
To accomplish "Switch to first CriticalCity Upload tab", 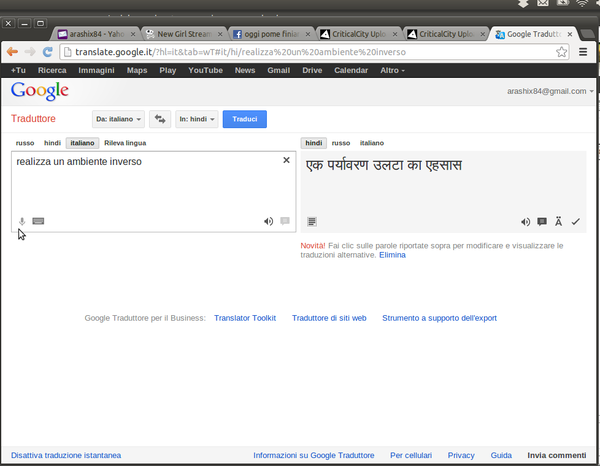I will coord(358,34).
